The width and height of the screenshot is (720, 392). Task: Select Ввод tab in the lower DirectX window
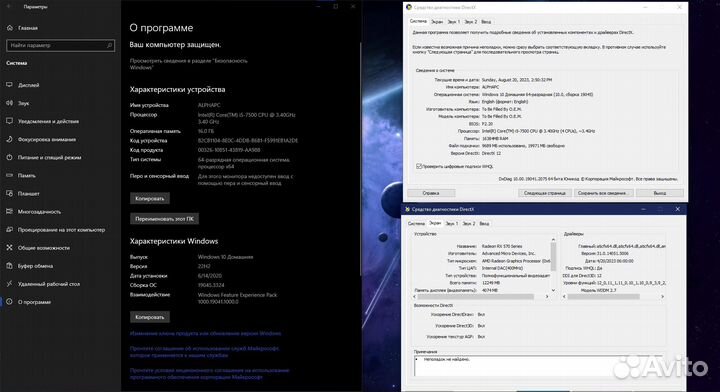(x=484, y=224)
